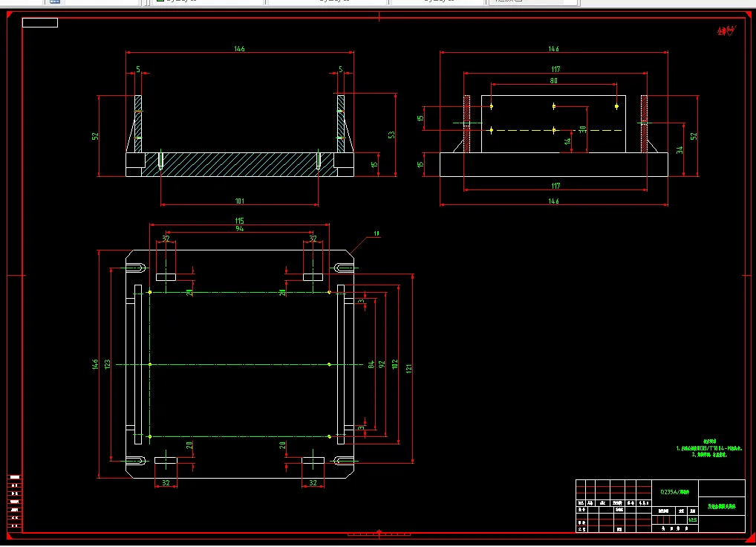Click the lower 117 dimension in the side view
Image resolution: width=756 pixels, height=547 pixels.
[555, 186]
